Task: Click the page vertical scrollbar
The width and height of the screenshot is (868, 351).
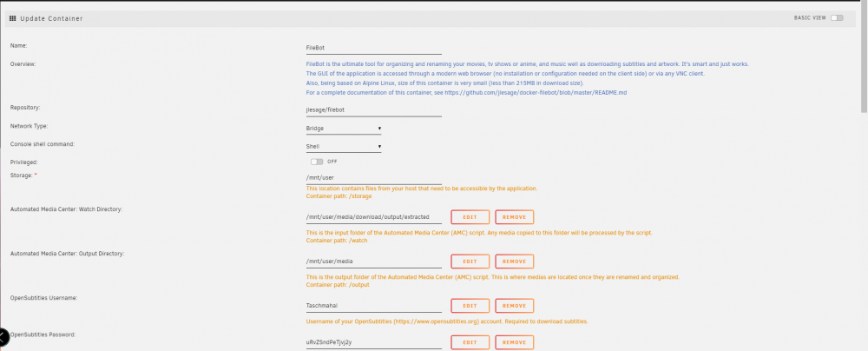Action: pos(865,56)
